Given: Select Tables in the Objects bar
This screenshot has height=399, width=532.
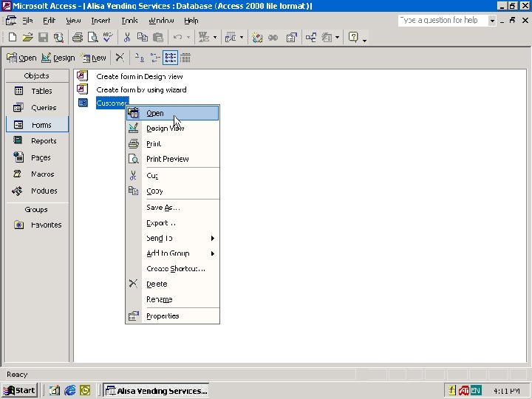Looking at the screenshot, I should point(38,91).
